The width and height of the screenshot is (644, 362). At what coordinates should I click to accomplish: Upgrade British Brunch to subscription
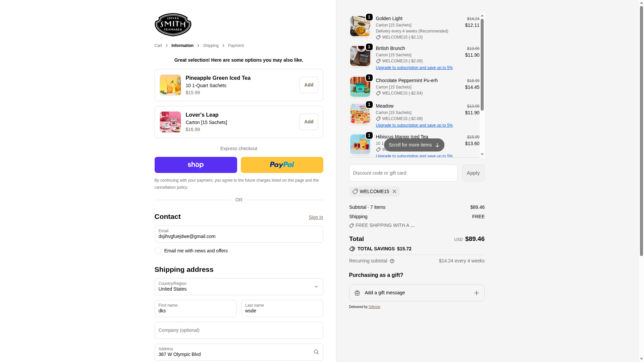tap(414, 68)
